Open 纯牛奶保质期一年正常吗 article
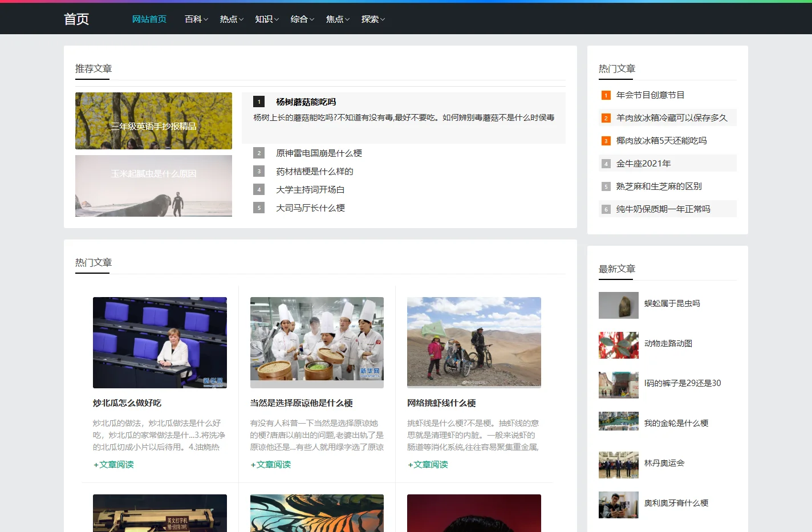 [x=663, y=209]
